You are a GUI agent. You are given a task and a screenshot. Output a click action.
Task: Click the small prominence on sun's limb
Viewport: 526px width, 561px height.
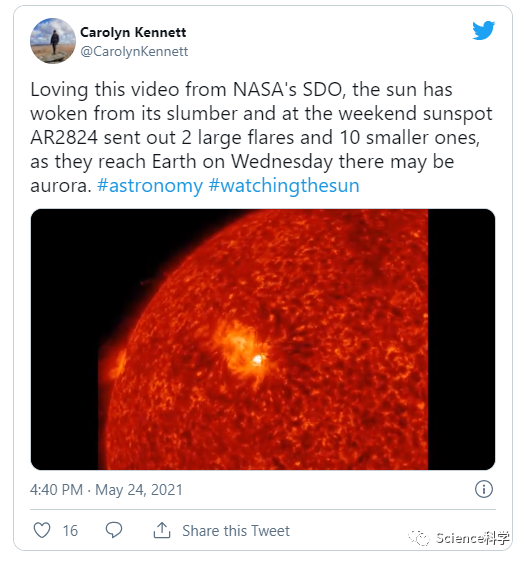point(118,363)
